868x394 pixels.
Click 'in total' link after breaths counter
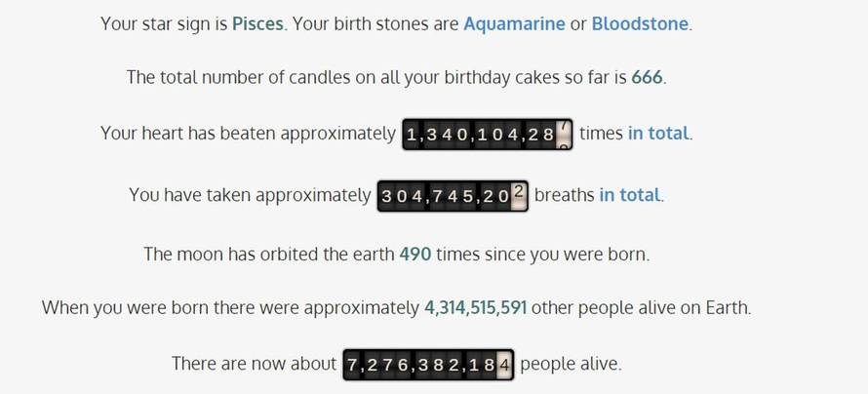[x=629, y=195]
